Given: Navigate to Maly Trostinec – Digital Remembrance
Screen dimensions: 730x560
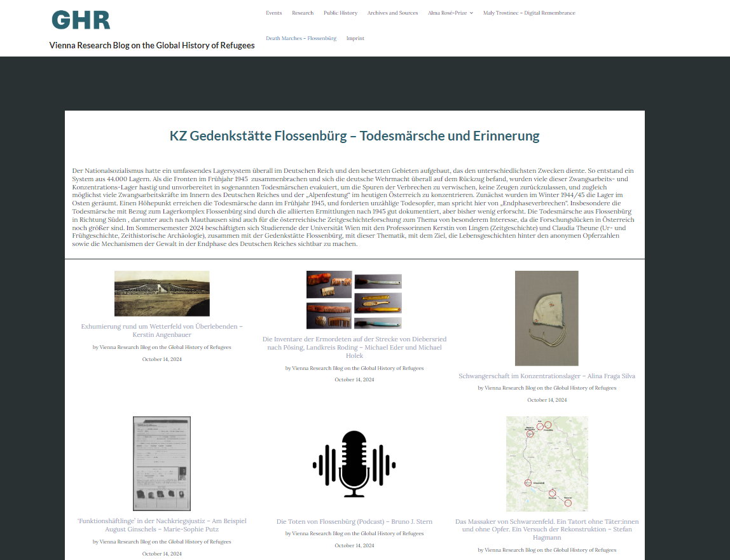Looking at the screenshot, I should tap(529, 13).
